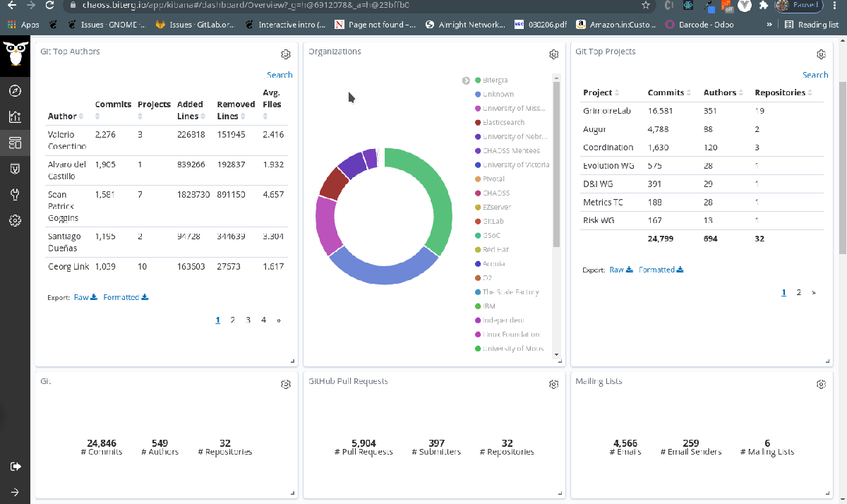Screen dimensions: 847x504
Task: Click the Elasticsearch legend color dot
Action: pos(478,123)
